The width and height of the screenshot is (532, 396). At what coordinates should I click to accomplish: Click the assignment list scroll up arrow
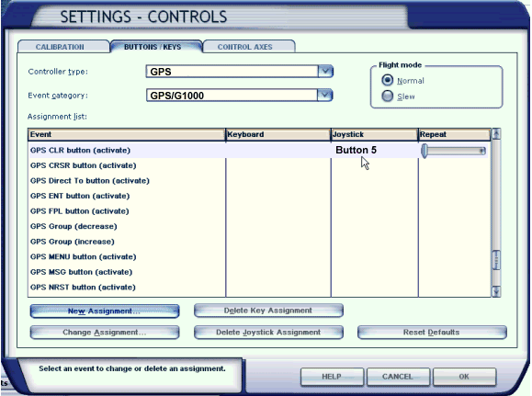(x=496, y=134)
